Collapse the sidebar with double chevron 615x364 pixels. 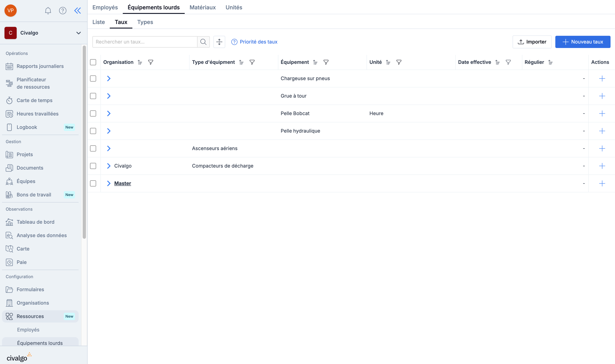tap(77, 11)
